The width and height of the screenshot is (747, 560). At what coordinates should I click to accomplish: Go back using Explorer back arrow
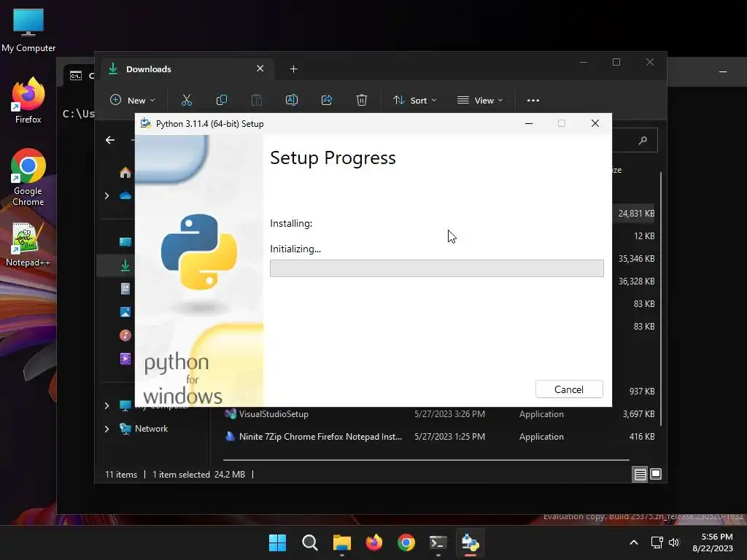(x=110, y=140)
